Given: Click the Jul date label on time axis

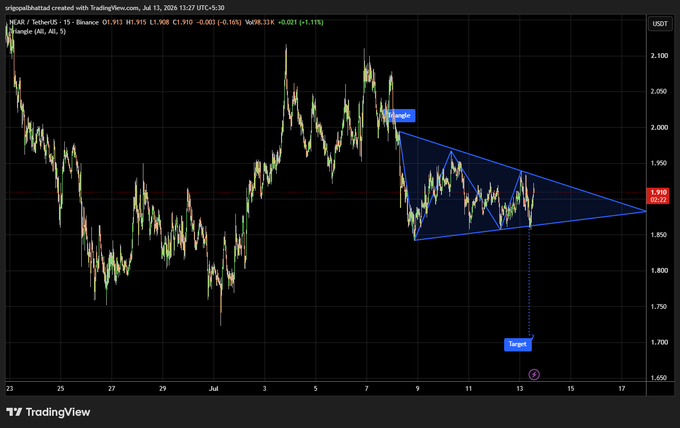Looking at the screenshot, I should coord(213,389).
